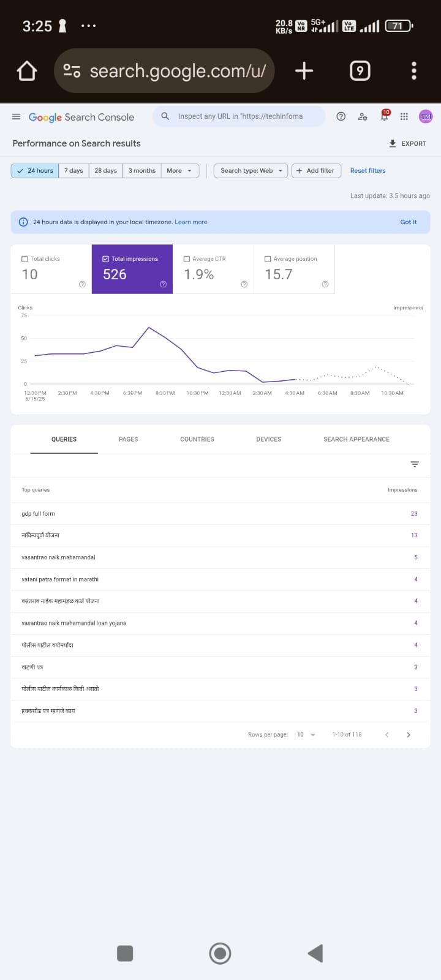Click the table filter rows icon
The width and height of the screenshot is (441, 980).
coord(415,464)
